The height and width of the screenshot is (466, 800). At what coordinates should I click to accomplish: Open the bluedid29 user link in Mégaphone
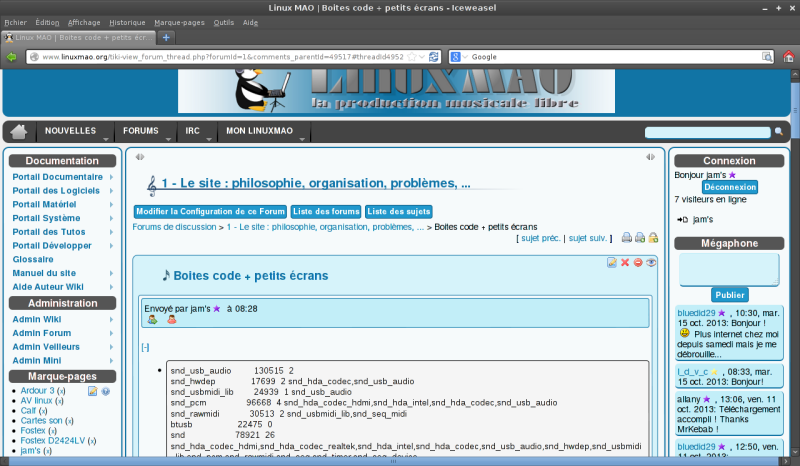coord(696,313)
